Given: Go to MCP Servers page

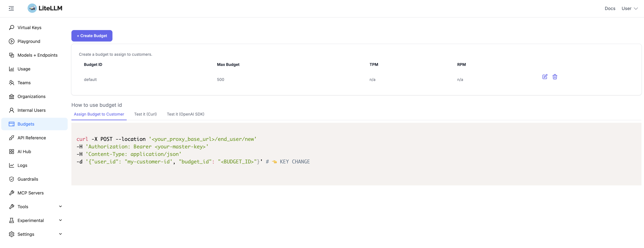Looking at the screenshot, I should pos(31,193).
